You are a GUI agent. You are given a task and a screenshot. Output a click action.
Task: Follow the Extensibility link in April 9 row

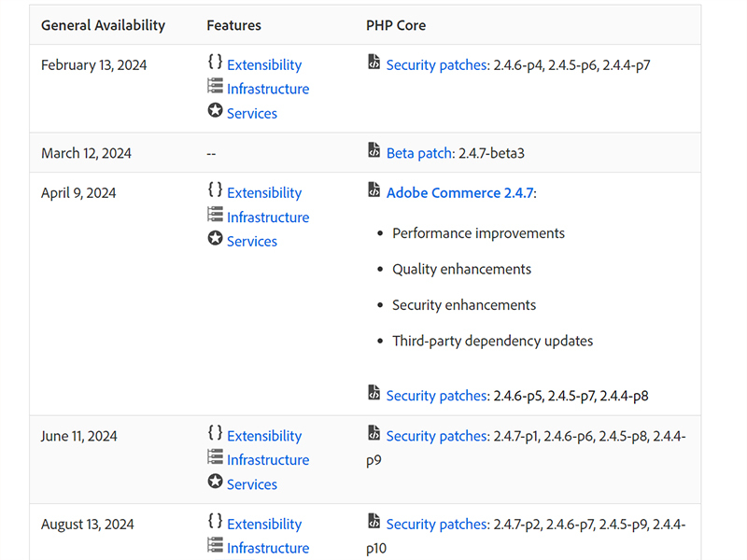(264, 193)
